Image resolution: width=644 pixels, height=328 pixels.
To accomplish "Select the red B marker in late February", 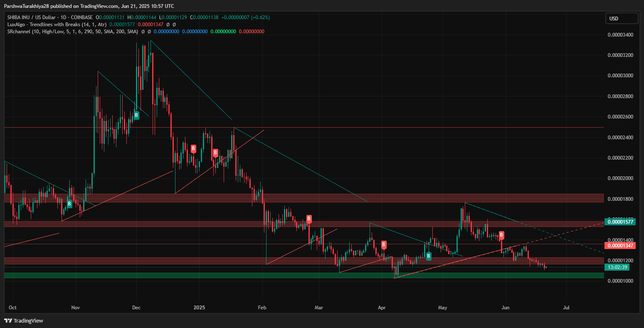I will [x=309, y=219].
